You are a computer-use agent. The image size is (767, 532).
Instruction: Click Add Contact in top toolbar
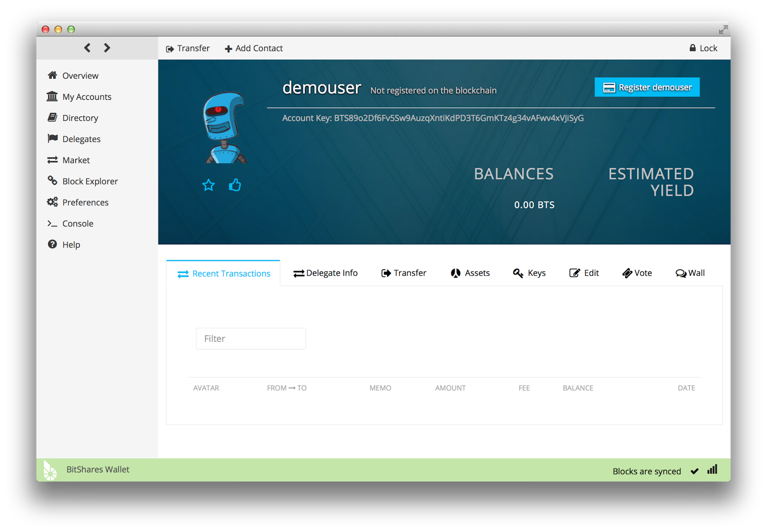click(254, 48)
